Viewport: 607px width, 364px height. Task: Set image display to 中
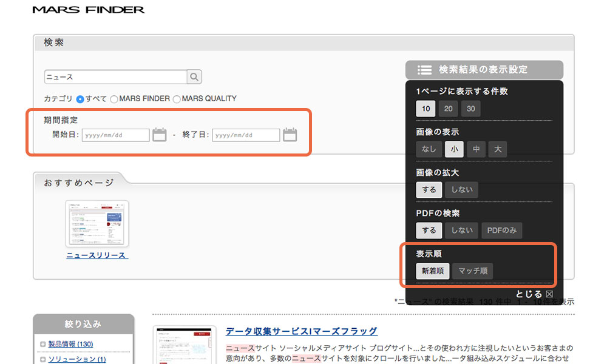coord(476,149)
